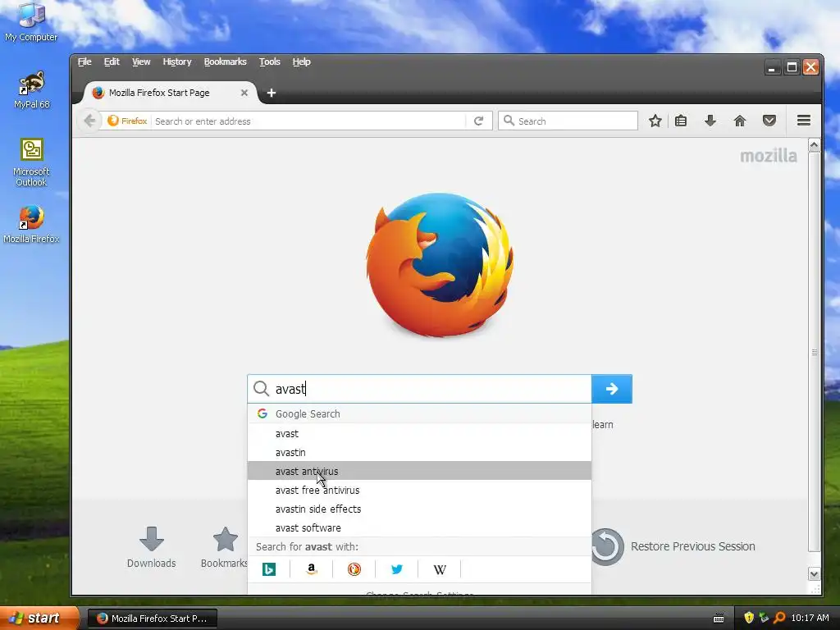This screenshot has height=630, width=840.
Task: Click Restore Previous Session
Action: point(674,546)
